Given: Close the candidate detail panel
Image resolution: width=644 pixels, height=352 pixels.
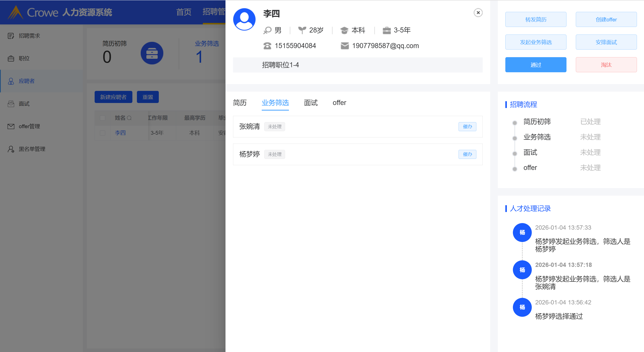Looking at the screenshot, I should [x=478, y=13].
